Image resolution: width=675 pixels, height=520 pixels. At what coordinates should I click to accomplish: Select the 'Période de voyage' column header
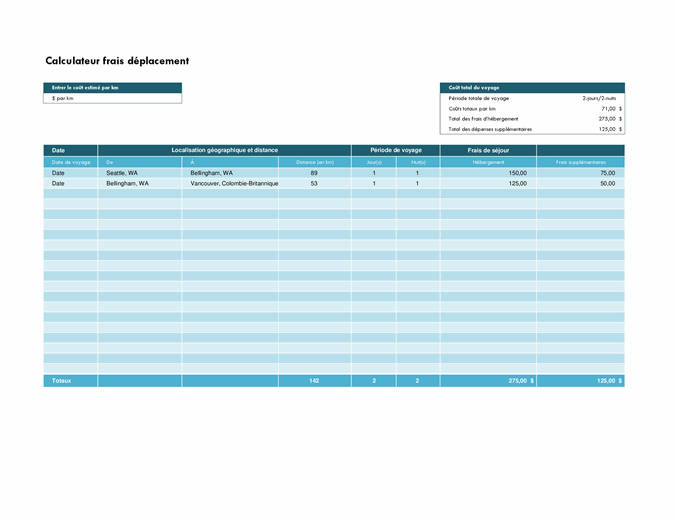[x=395, y=150]
